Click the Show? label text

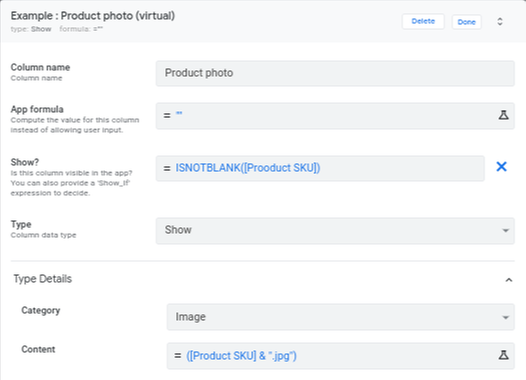pyautogui.click(x=25, y=162)
